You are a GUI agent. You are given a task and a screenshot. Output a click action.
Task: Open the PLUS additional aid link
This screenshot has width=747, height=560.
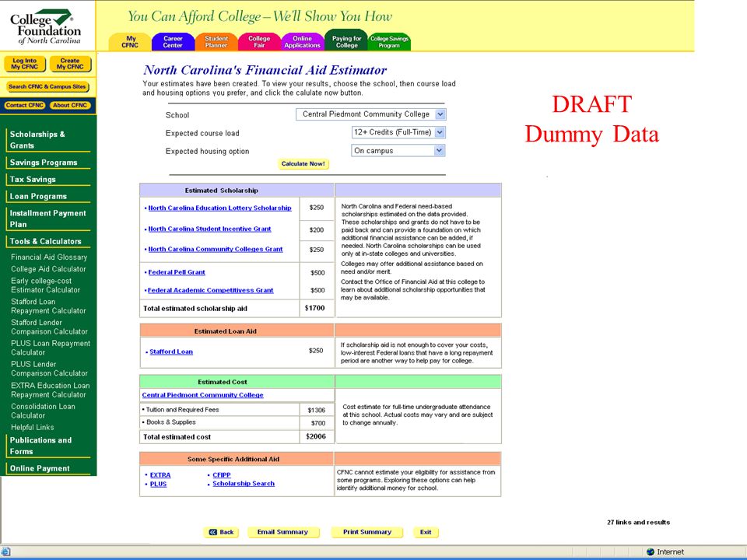[158, 485]
